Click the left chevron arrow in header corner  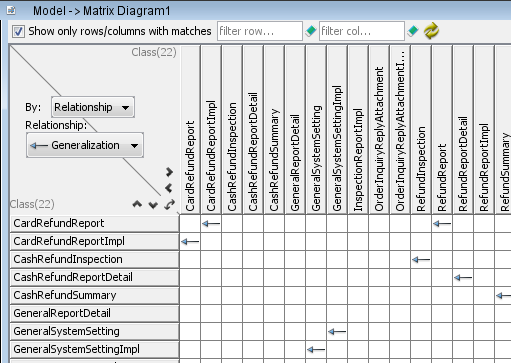[x=169, y=188]
